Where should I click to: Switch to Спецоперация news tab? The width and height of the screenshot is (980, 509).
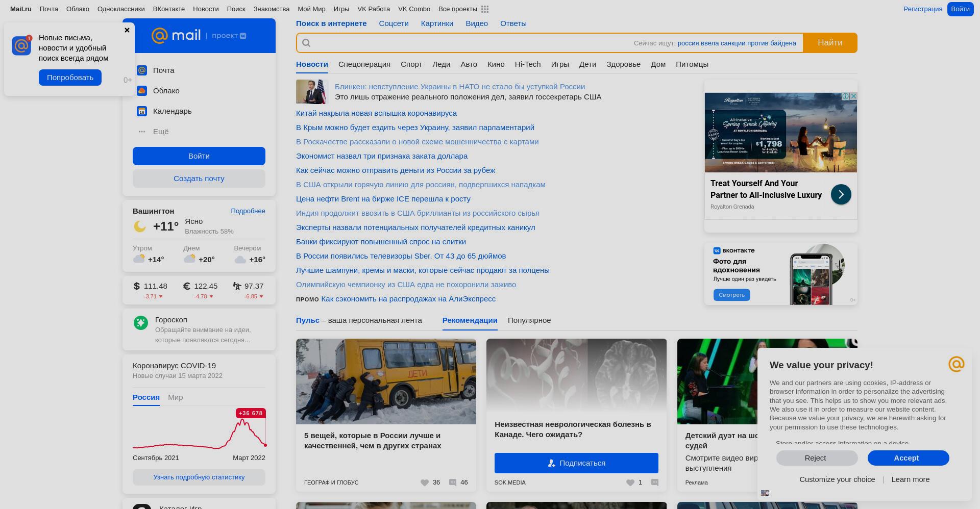364,64
